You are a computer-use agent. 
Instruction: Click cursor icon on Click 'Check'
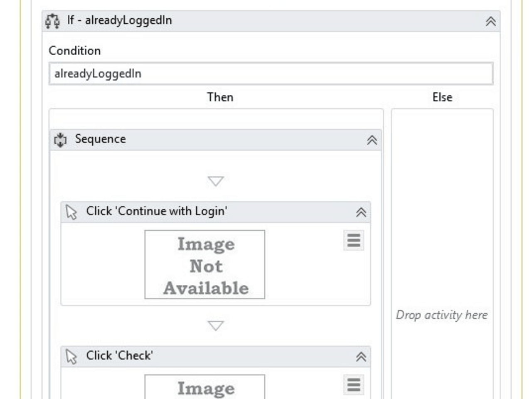click(x=71, y=356)
